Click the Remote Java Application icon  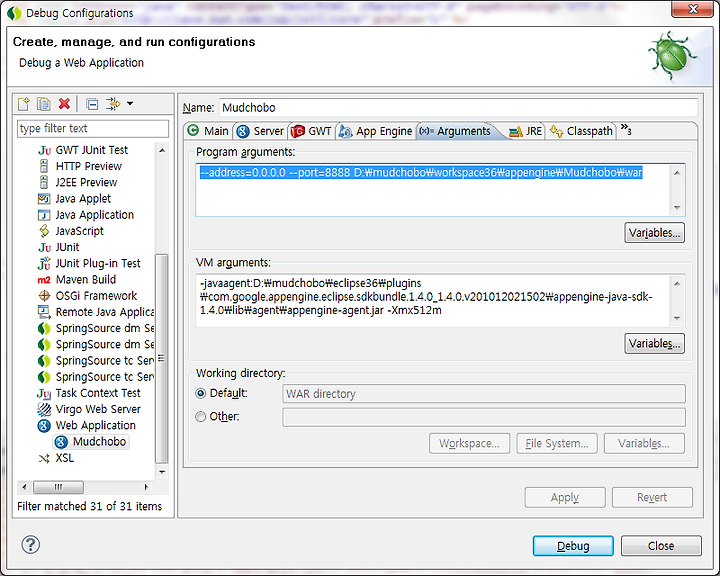44,312
